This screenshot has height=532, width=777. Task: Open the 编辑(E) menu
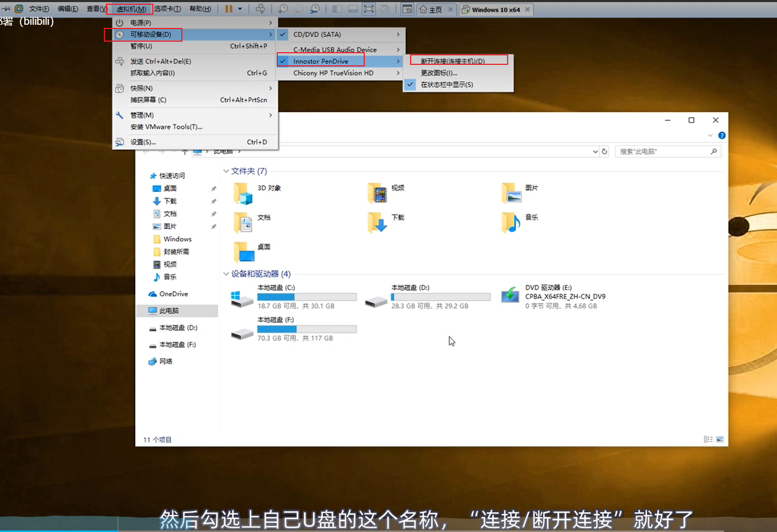click(x=67, y=9)
